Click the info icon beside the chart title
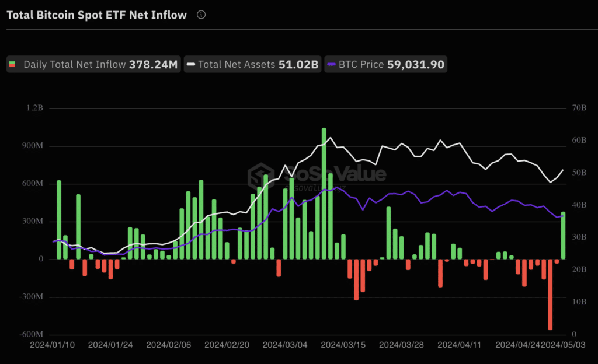 tap(201, 15)
